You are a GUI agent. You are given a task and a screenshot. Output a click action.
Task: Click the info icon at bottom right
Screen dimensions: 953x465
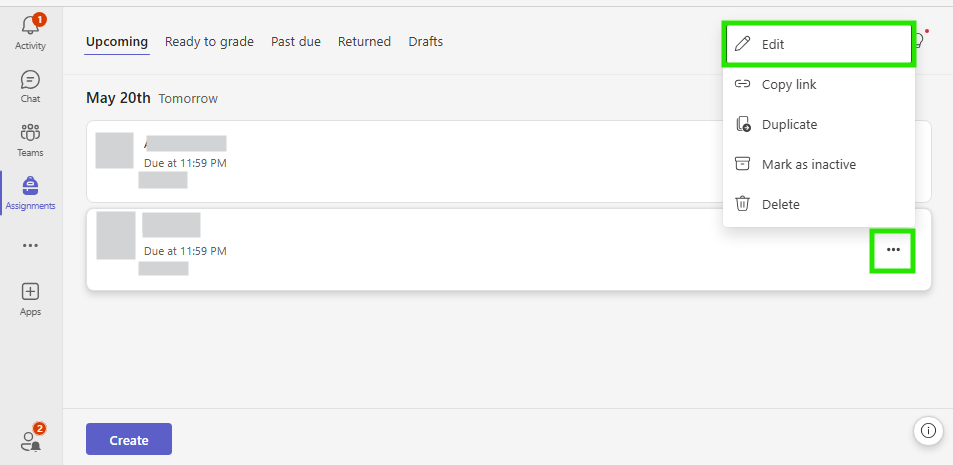(x=928, y=430)
